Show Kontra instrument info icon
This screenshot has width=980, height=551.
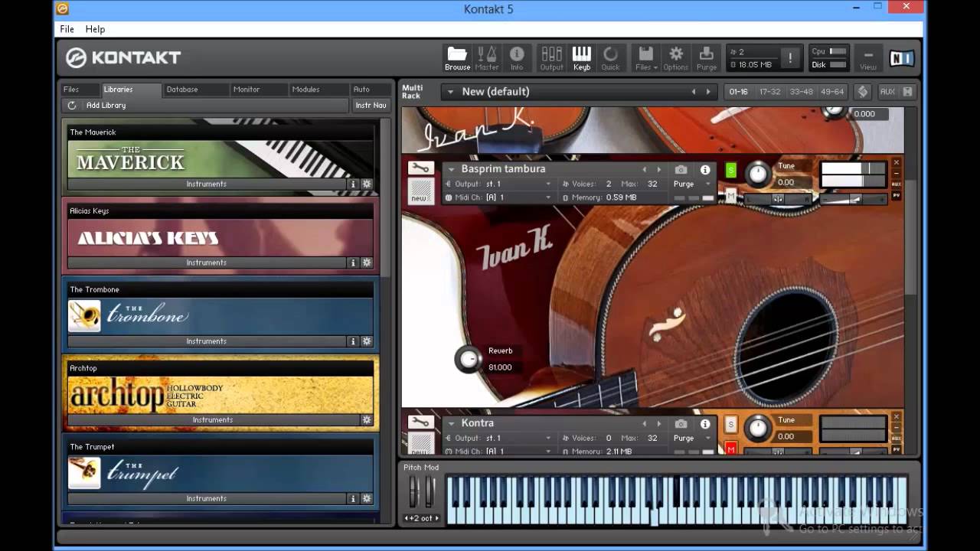705,423
